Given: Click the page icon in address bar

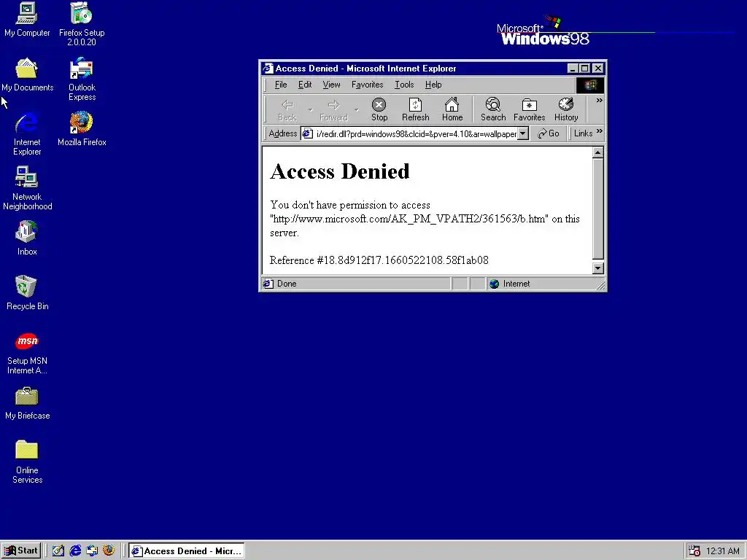Looking at the screenshot, I should 308,134.
